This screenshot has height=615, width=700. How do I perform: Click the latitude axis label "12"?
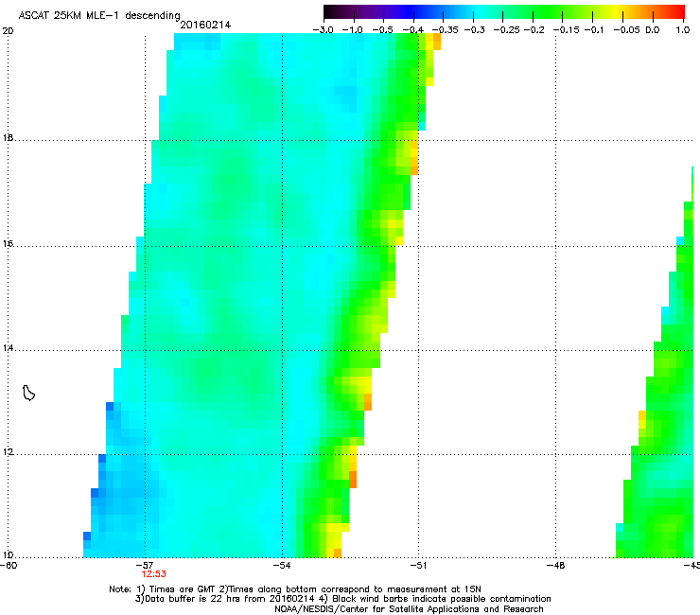coord(8,452)
